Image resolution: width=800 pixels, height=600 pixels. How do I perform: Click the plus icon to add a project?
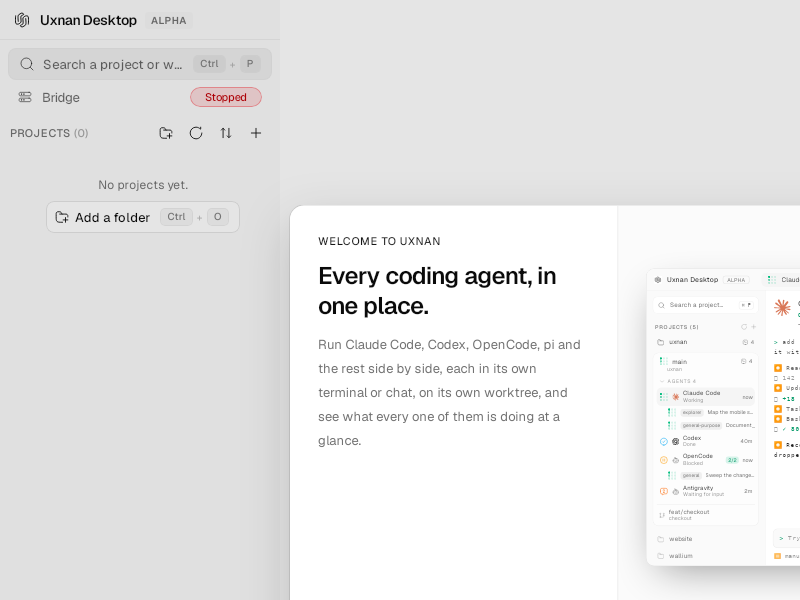click(x=256, y=133)
